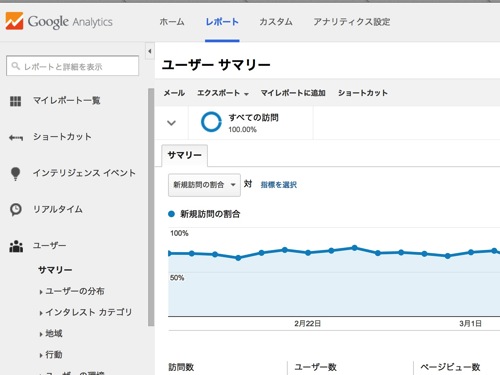Click the 指標を選択 link

279,185
